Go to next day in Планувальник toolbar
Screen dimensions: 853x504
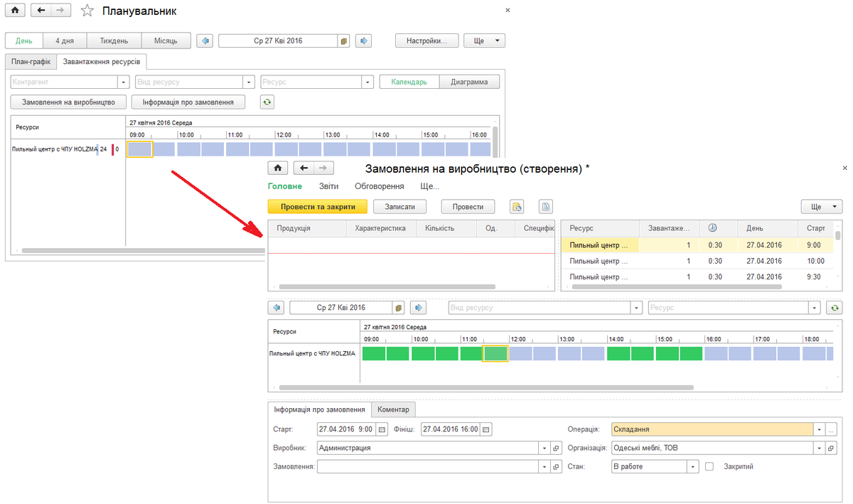point(364,41)
